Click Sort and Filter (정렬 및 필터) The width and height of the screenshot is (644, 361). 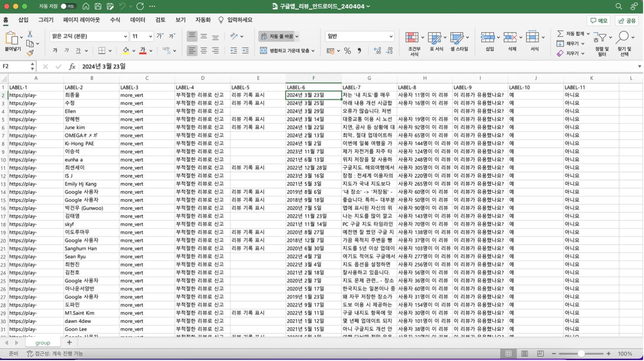pos(602,44)
